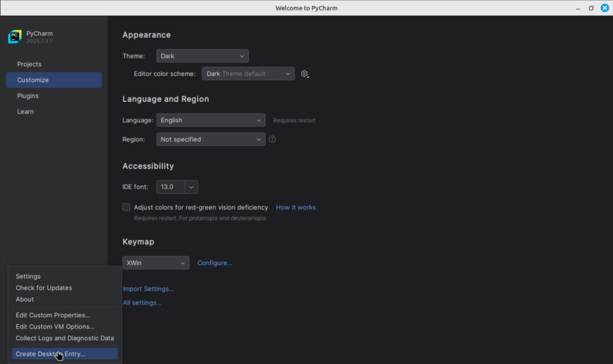Select Collect Logs and Diagnostic Data
This screenshot has width=613, height=364.
[x=65, y=338]
